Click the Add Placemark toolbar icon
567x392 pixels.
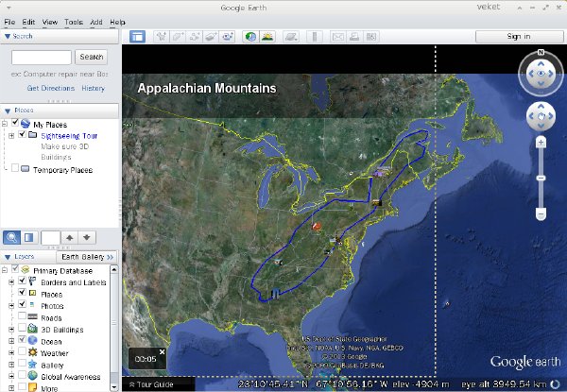point(161,37)
